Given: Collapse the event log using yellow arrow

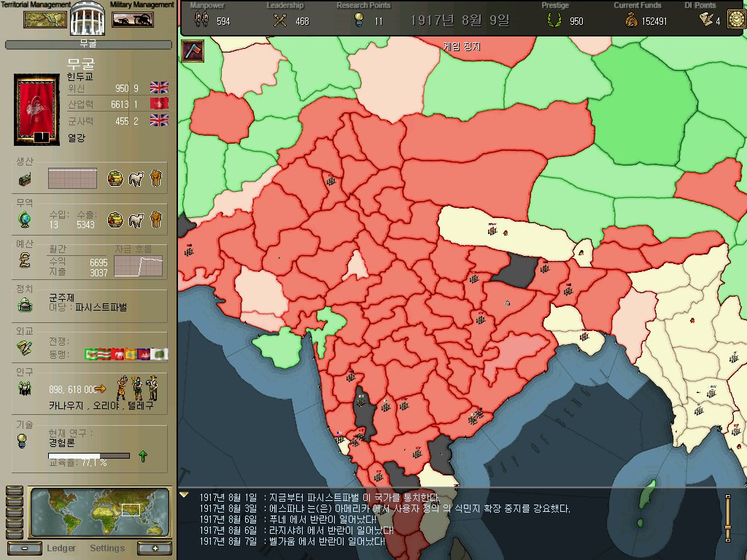Looking at the screenshot, I should (185, 495).
